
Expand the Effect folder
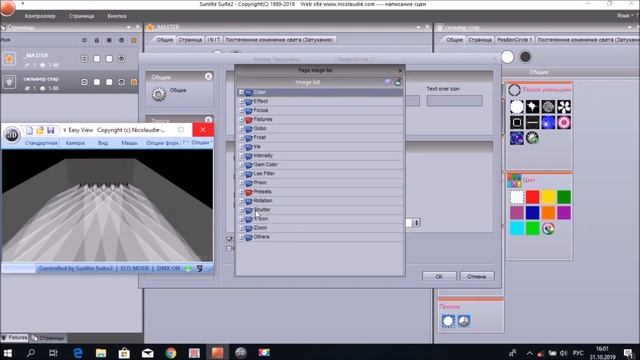pos(241,101)
